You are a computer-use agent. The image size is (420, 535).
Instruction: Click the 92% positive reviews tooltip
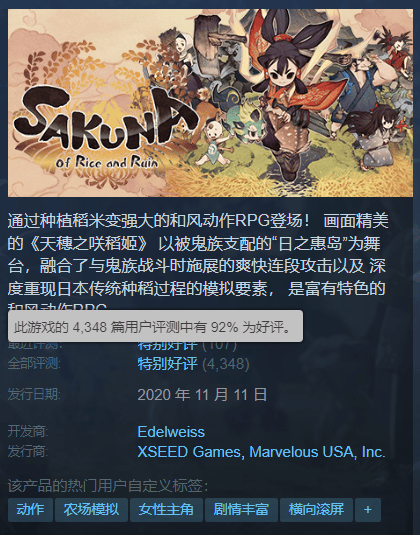point(155,326)
